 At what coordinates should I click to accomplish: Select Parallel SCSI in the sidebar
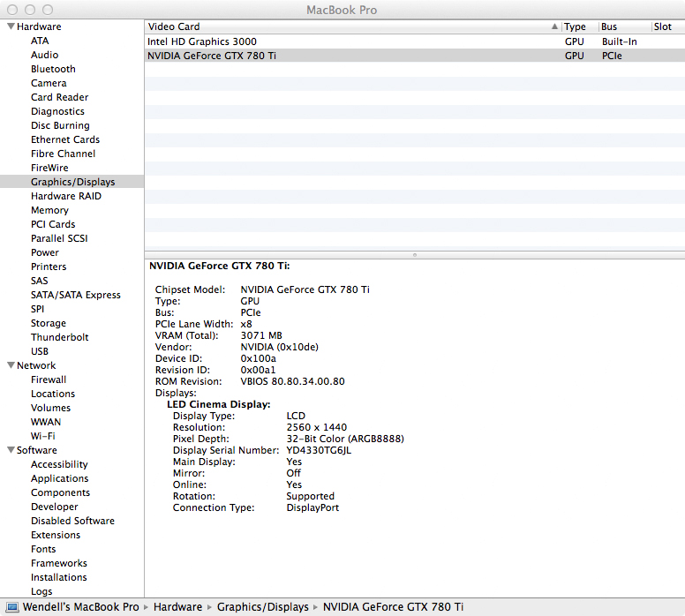pyautogui.click(x=59, y=238)
